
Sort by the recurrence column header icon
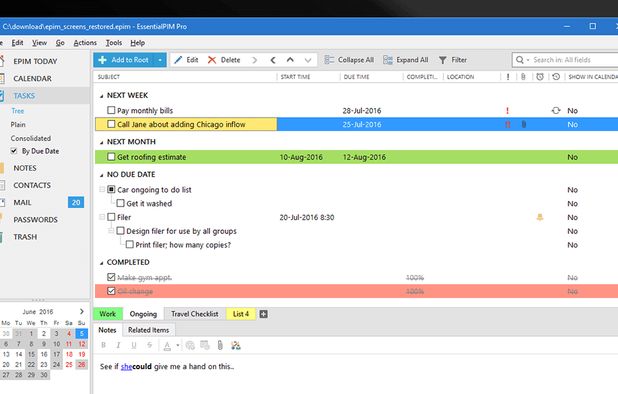pos(556,77)
